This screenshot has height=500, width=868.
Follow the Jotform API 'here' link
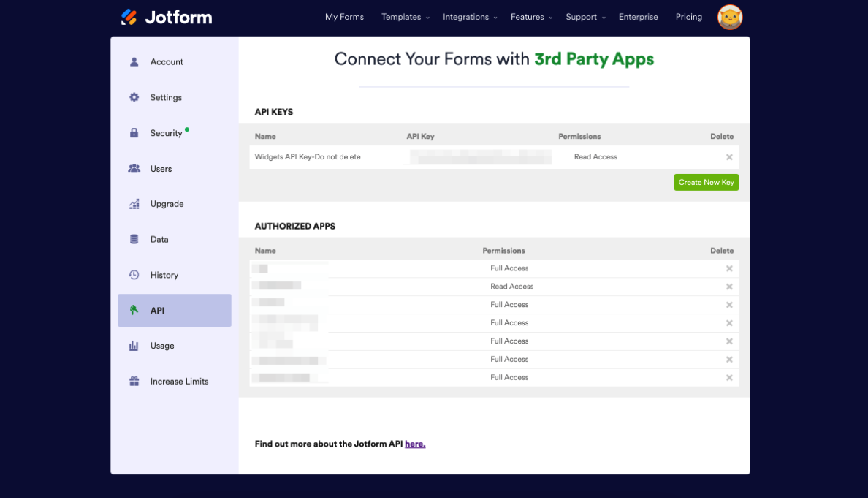click(x=415, y=444)
